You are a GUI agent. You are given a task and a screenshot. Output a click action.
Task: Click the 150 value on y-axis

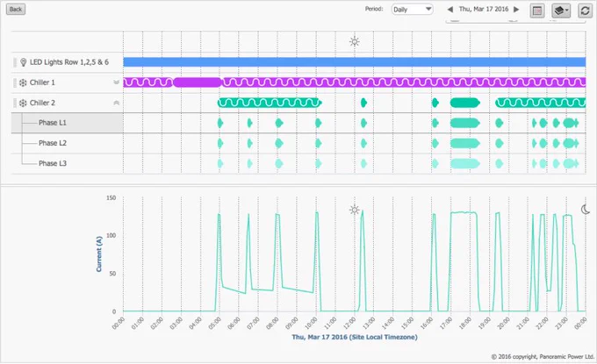point(111,197)
